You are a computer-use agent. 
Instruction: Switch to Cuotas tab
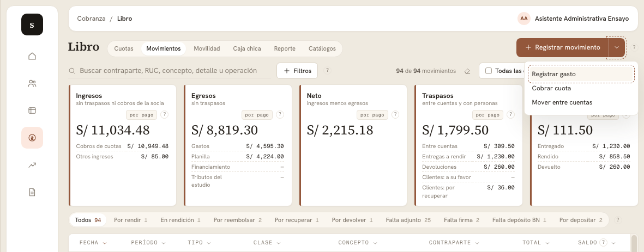coord(124,48)
